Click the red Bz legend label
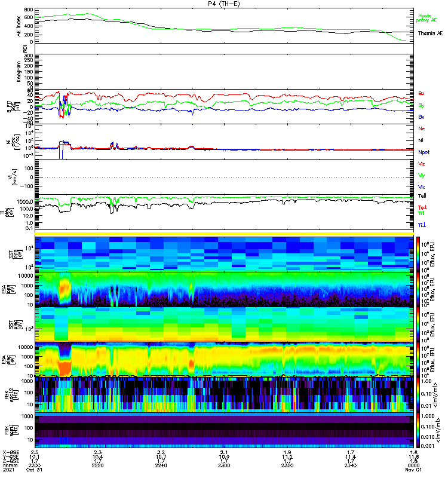Image resolution: width=448 pixels, height=478 pixels. 421,94
